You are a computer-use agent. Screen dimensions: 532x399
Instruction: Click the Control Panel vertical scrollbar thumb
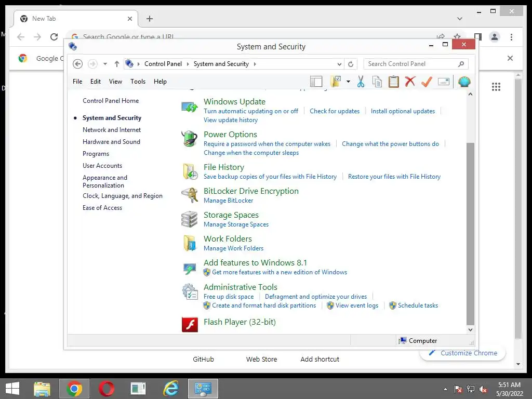[470, 234]
